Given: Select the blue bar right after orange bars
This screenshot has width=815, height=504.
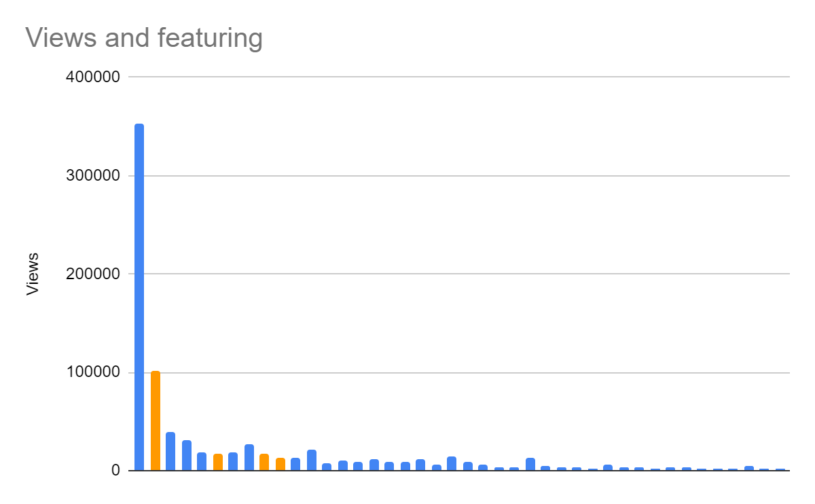Looking at the screenshot, I should pos(295,464).
